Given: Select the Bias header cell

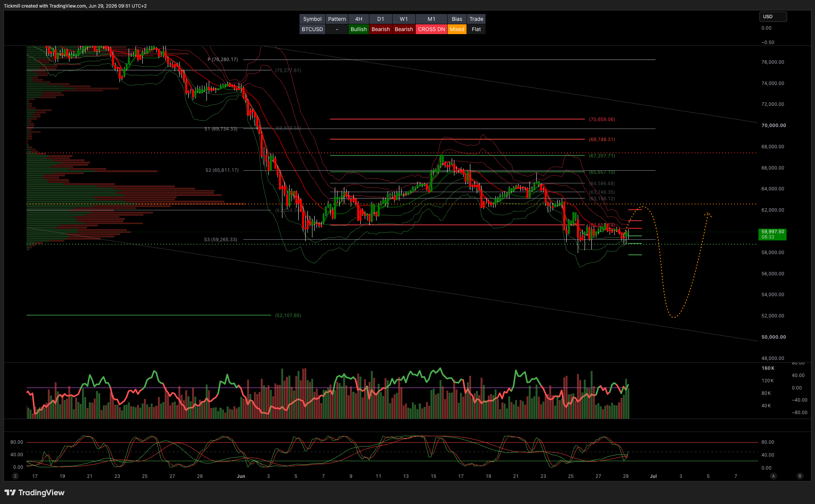Looking at the screenshot, I should (x=457, y=19).
